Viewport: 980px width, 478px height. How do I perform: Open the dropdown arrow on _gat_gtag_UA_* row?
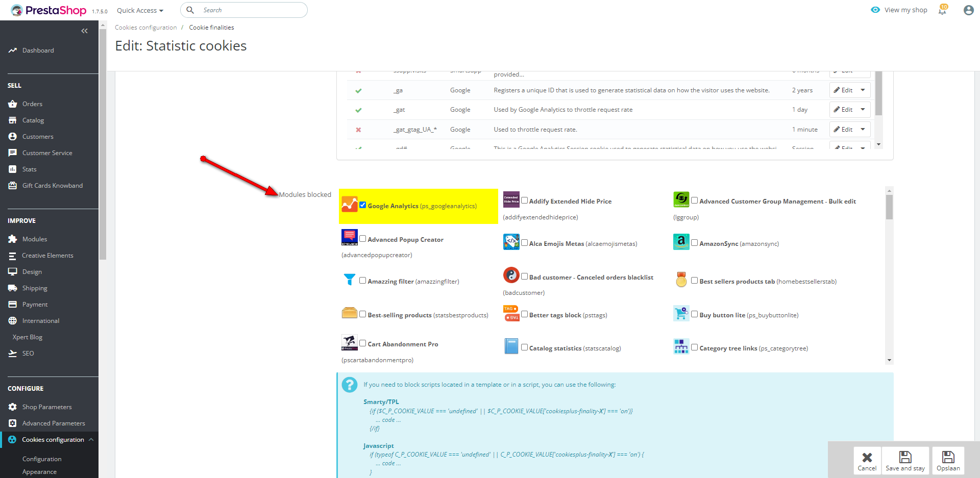coord(863,130)
